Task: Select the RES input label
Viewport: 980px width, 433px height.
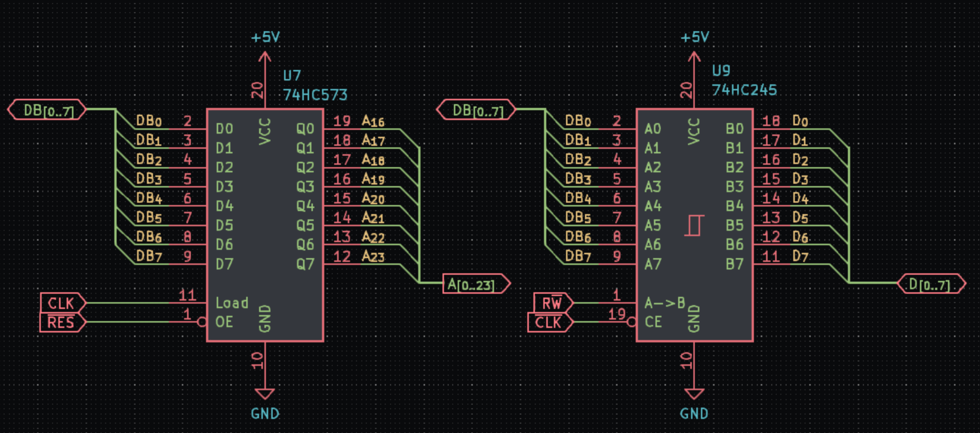Action: 62,323
